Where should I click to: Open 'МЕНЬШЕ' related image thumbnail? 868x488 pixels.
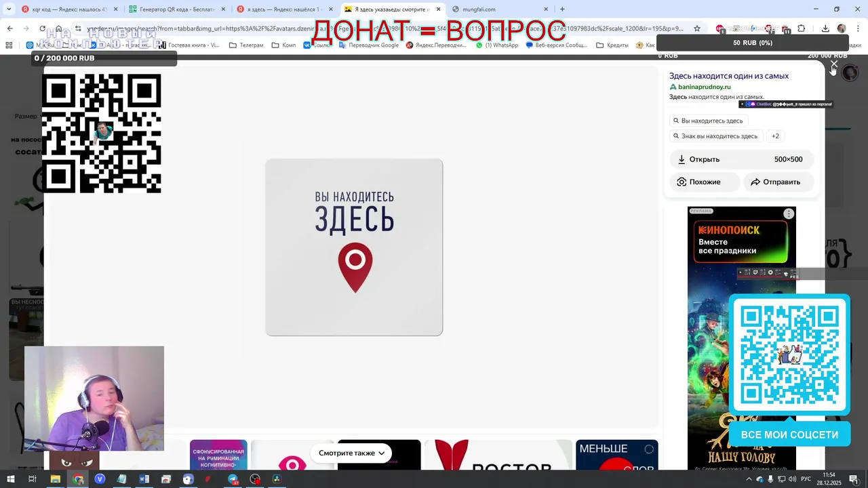616,455
